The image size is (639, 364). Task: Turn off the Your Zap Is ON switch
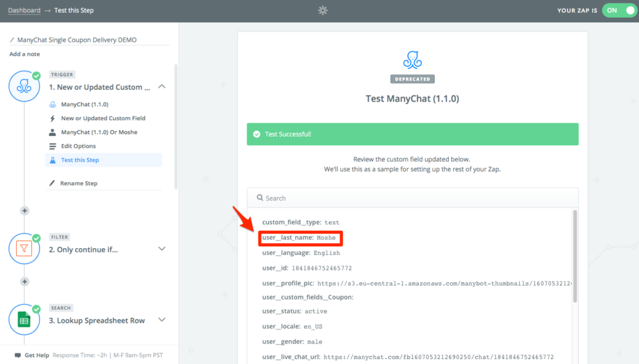(620, 10)
